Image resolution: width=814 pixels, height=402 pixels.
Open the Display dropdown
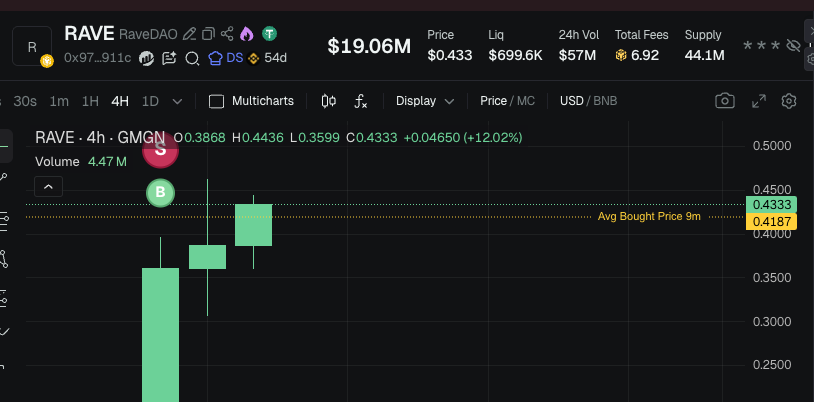point(425,101)
